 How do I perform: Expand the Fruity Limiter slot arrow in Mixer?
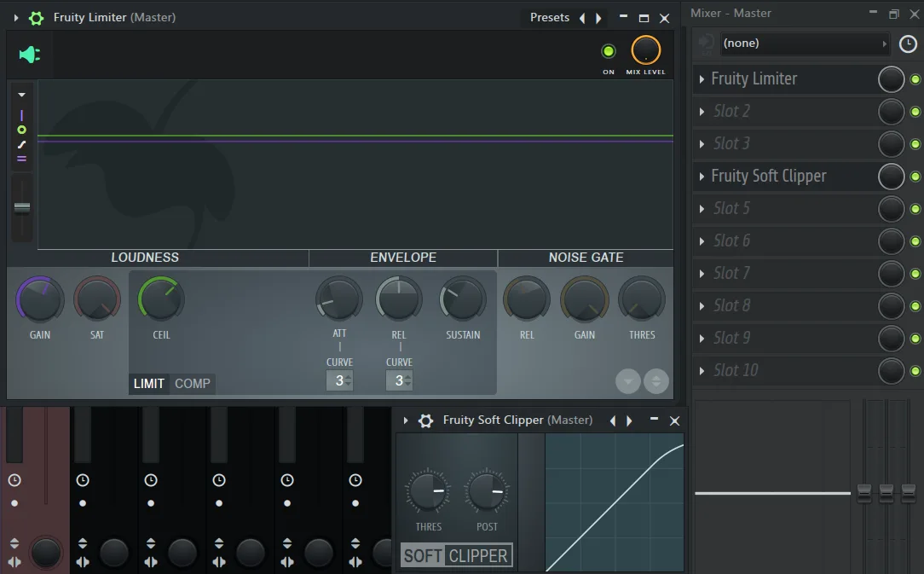pos(702,79)
